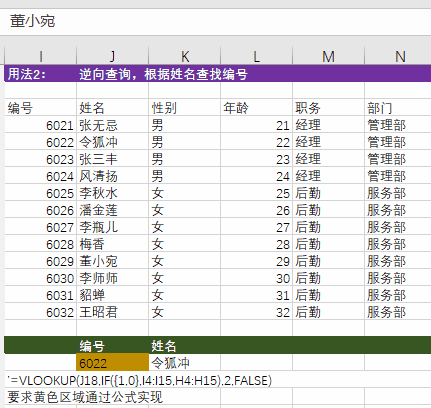Screen dimensions: 431x408
Task: Select the 年龄 header cell
Action: pos(257,108)
